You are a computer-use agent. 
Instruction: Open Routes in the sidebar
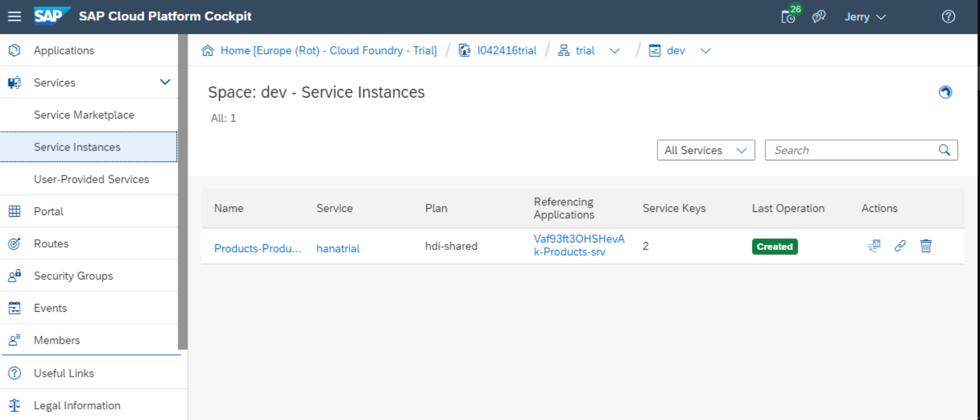point(89,244)
